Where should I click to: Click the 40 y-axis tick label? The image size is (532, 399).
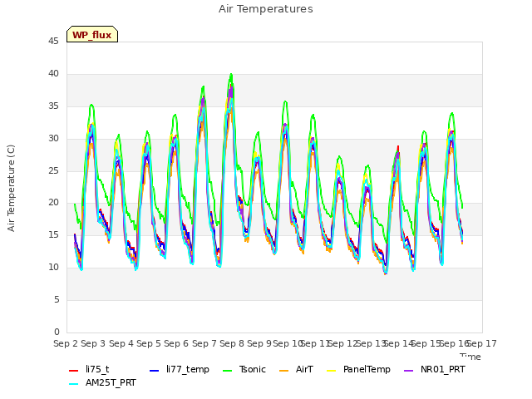pos(53,73)
